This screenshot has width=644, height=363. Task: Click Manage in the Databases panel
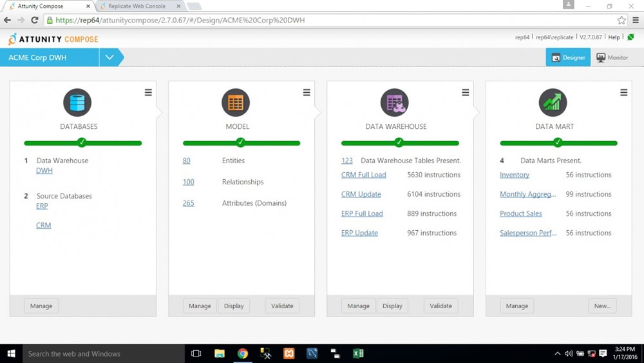pyautogui.click(x=41, y=306)
